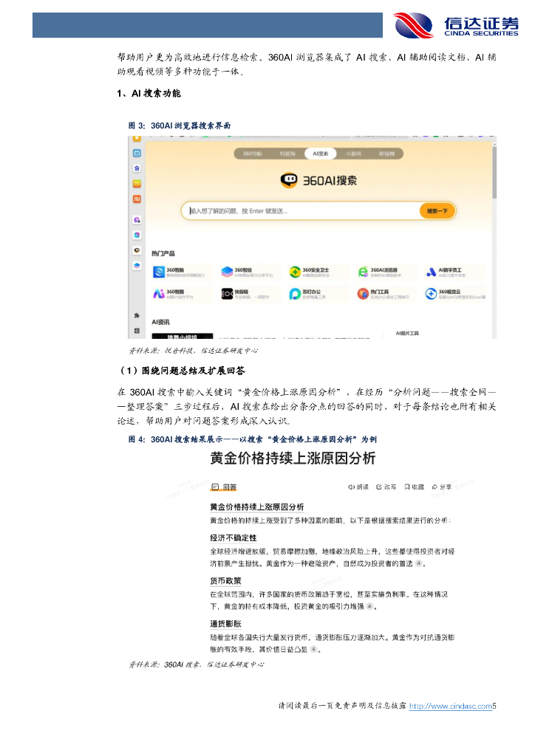Image resolution: width=535 pixels, height=756 pixels.
Task: Click the purple AI assistant sidebar icon
Action: pyautogui.click(x=137, y=220)
